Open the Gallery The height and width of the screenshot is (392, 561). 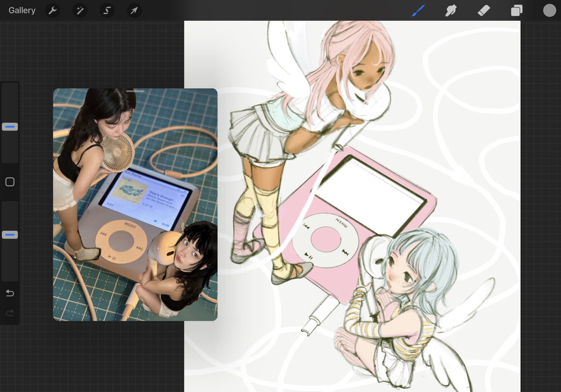pos(22,10)
